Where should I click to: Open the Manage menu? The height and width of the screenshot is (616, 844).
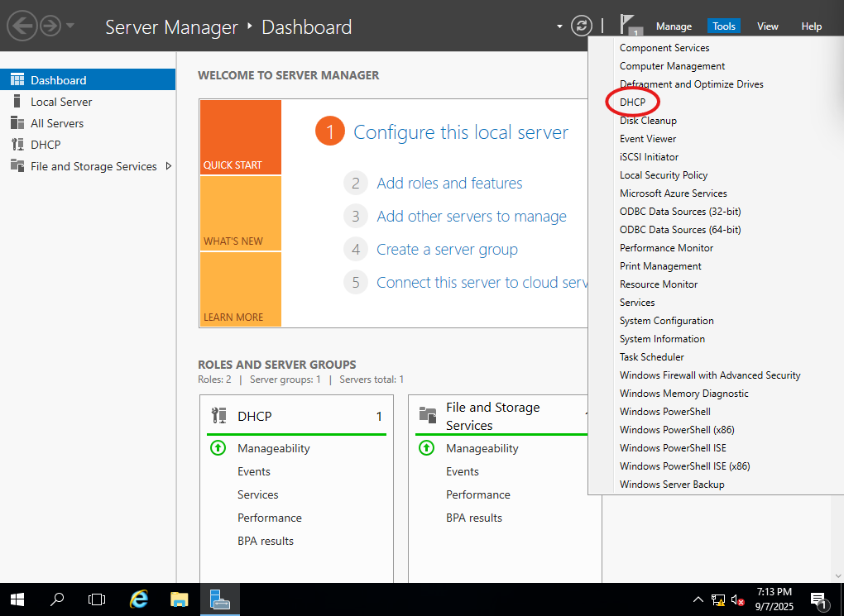click(x=674, y=26)
